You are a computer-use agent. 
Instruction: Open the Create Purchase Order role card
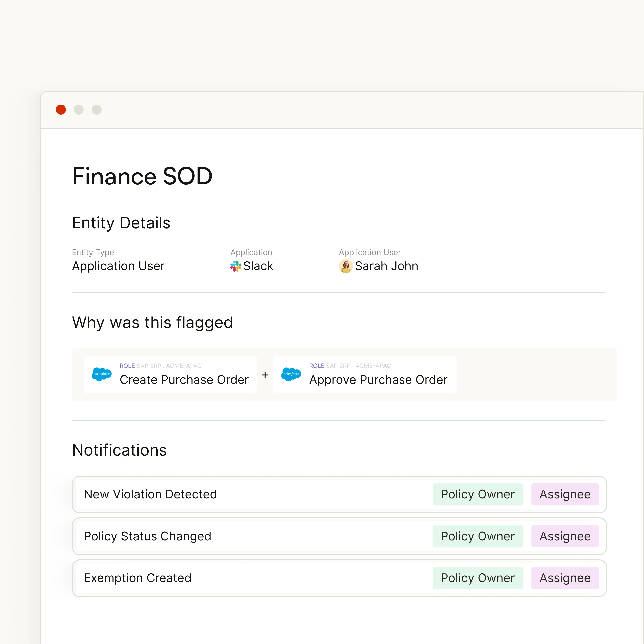pos(171,374)
